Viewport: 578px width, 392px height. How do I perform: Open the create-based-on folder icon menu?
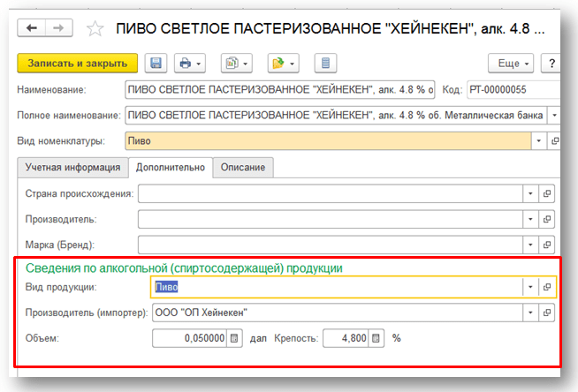tap(283, 64)
